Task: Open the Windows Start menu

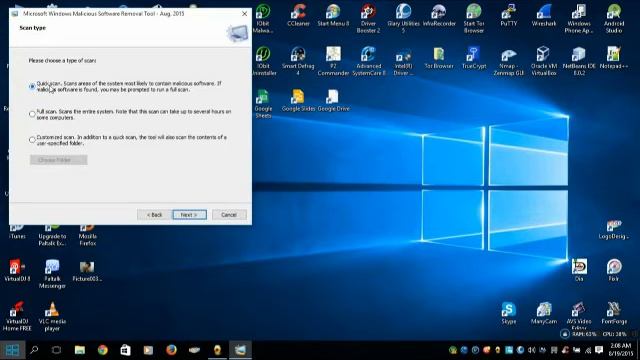Action: coord(12,350)
